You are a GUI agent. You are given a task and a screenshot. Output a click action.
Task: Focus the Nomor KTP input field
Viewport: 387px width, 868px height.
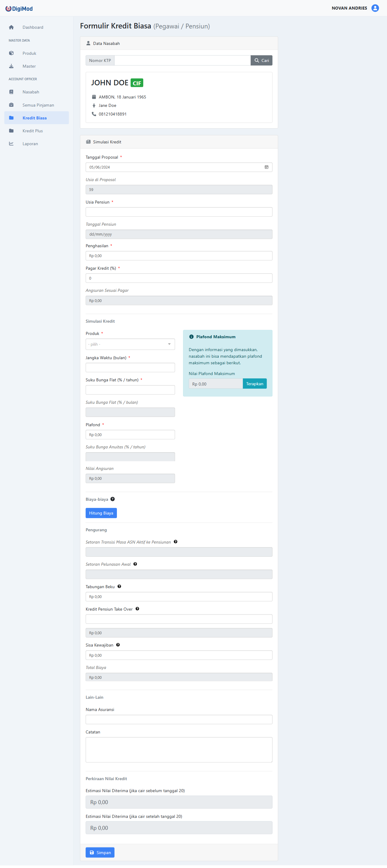(x=182, y=60)
